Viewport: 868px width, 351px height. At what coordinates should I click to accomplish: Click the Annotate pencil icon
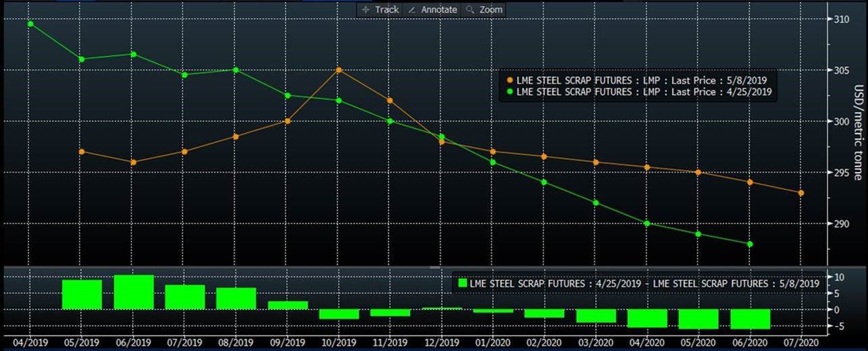pyautogui.click(x=412, y=9)
